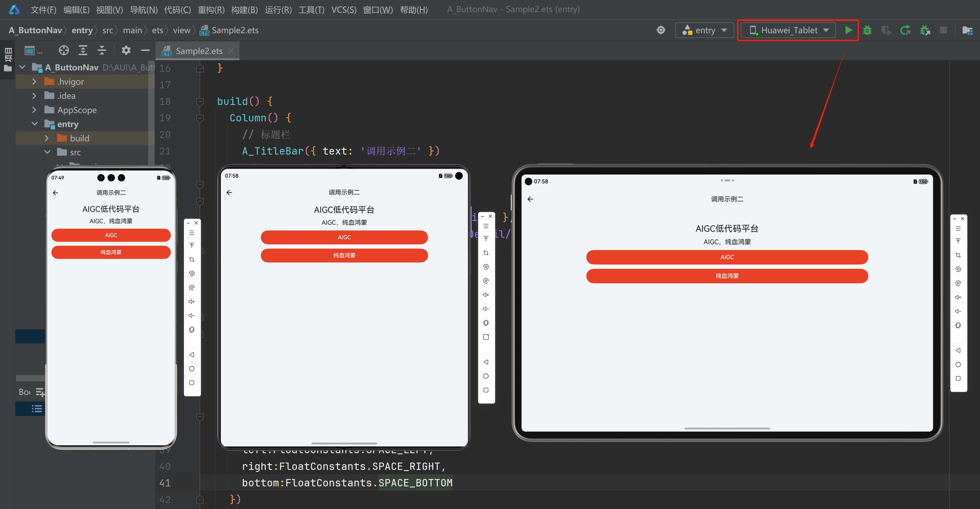Collapse the src folder
This screenshot has width=980, height=509.
pyautogui.click(x=47, y=152)
